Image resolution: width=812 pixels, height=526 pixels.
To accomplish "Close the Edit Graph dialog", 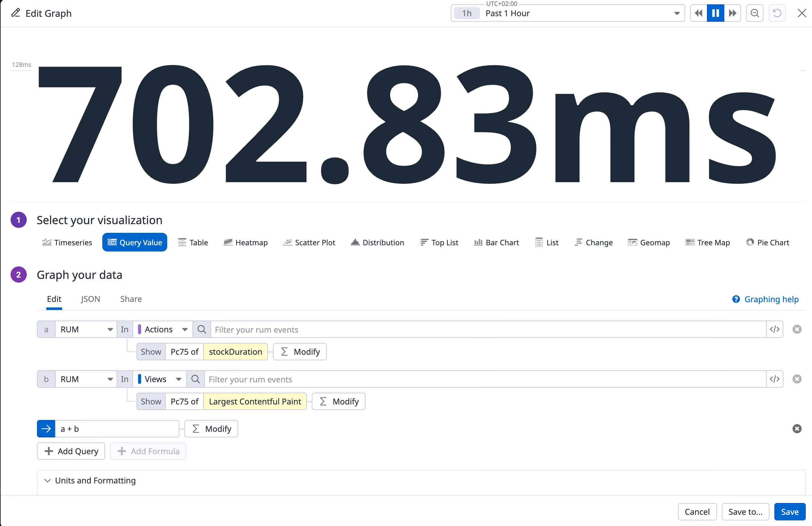I will pos(802,13).
